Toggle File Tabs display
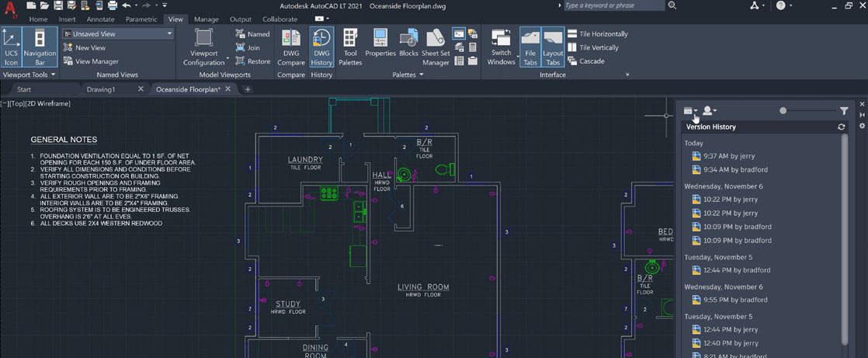 pos(530,47)
